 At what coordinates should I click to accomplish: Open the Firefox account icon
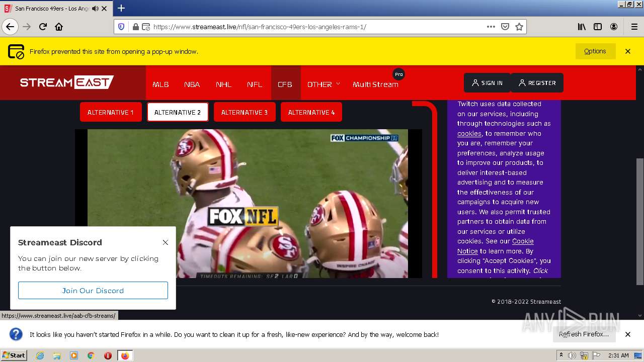[614, 27]
